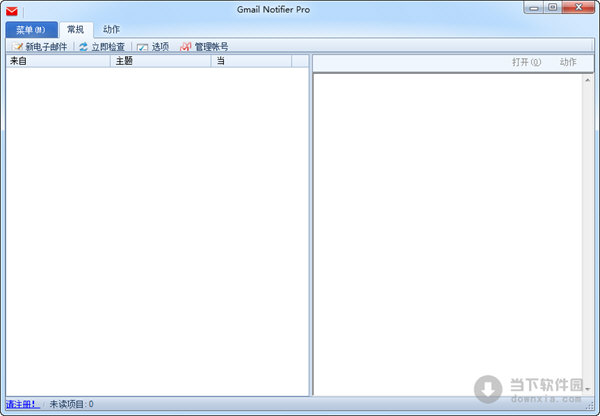Open the 菜单 (M) menu
The width and height of the screenshot is (600, 416).
pyautogui.click(x=31, y=29)
